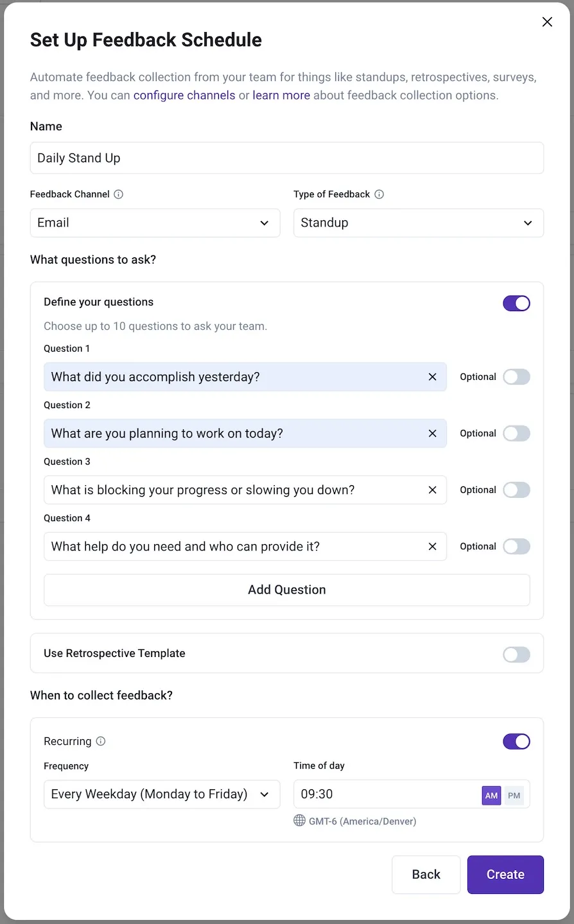This screenshot has height=924, width=574.
Task: Delete Question 2 using its X icon
Action: pyautogui.click(x=433, y=434)
